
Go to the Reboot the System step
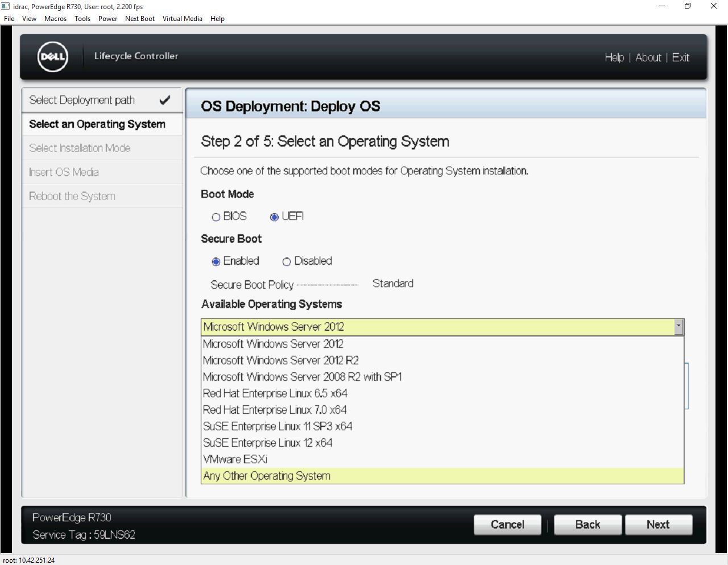click(x=102, y=196)
